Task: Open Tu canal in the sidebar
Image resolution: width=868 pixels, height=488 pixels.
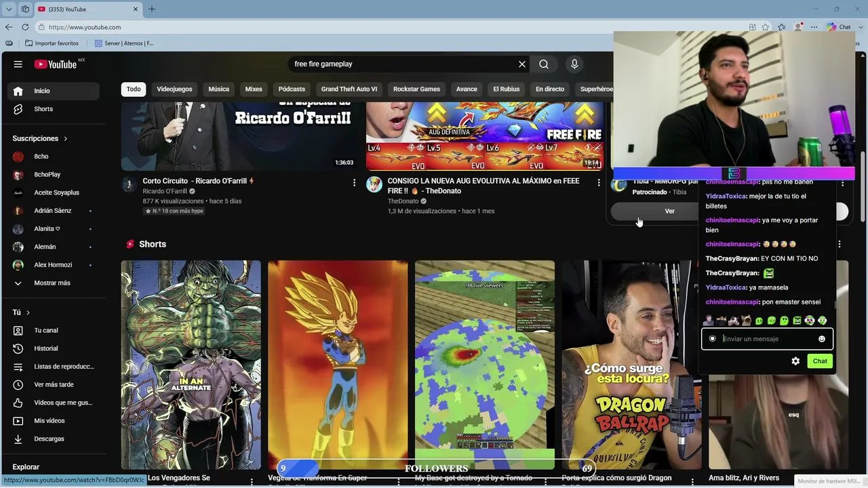Action: 54,331
